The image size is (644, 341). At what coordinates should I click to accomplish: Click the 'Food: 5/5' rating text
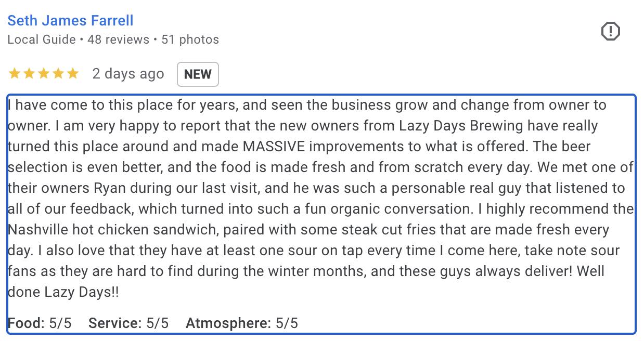point(40,323)
